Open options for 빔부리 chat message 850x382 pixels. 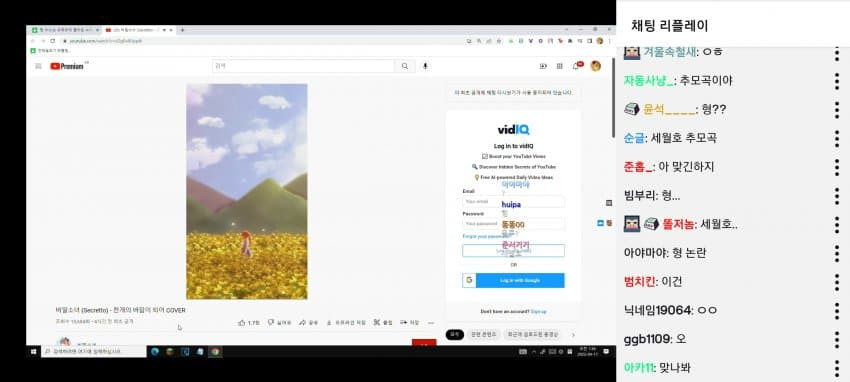point(836,196)
